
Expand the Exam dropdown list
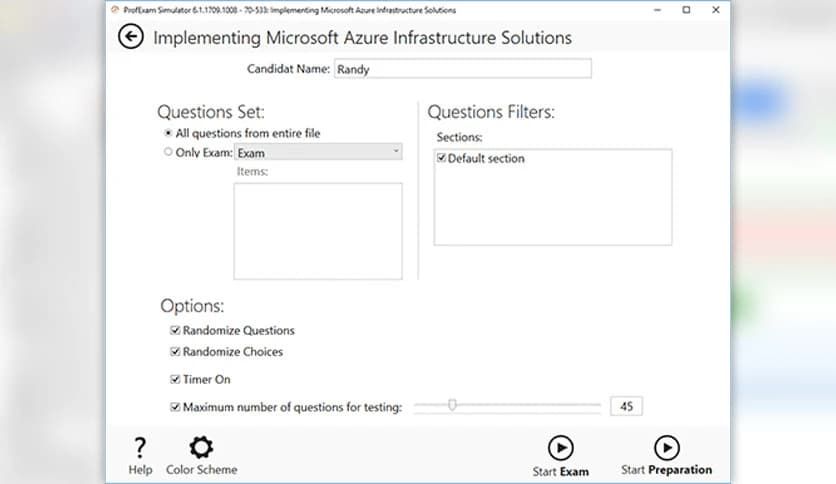(x=396, y=152)
